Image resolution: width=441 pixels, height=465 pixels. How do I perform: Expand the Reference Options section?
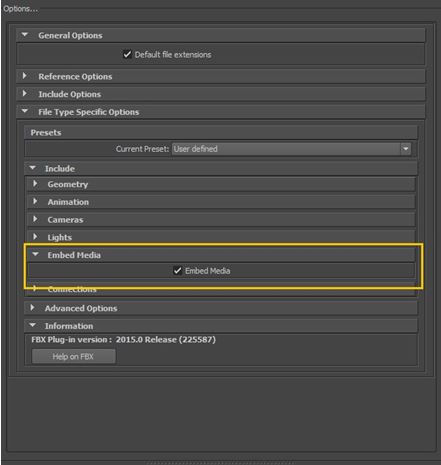[25, 76]
